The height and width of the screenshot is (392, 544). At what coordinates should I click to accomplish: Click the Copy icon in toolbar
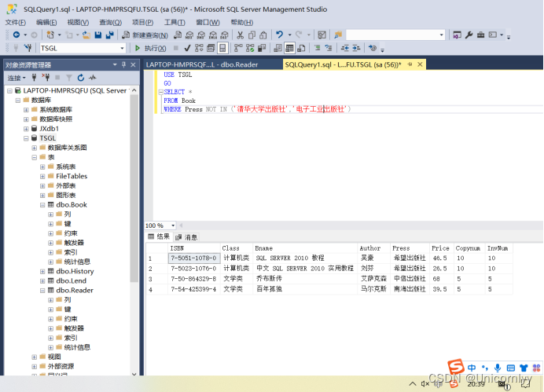(252, 35)
